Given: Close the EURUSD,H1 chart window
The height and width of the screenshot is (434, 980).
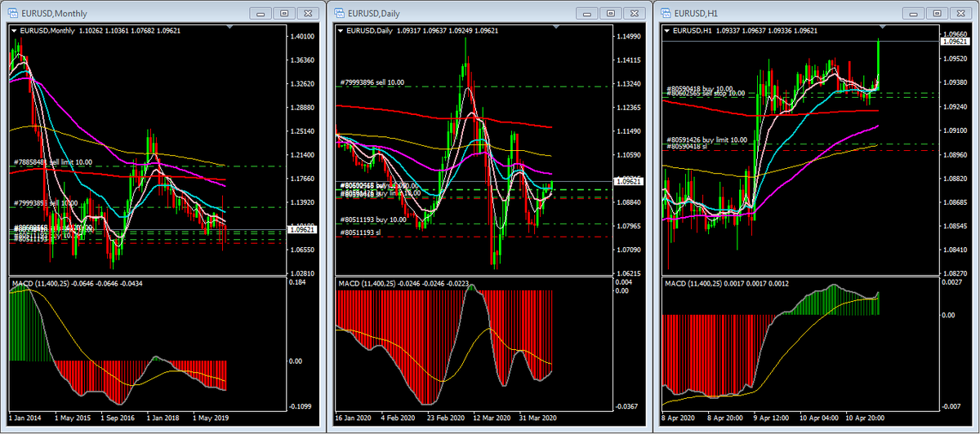Looking at the screenshot, I should [x=961, y=13].
